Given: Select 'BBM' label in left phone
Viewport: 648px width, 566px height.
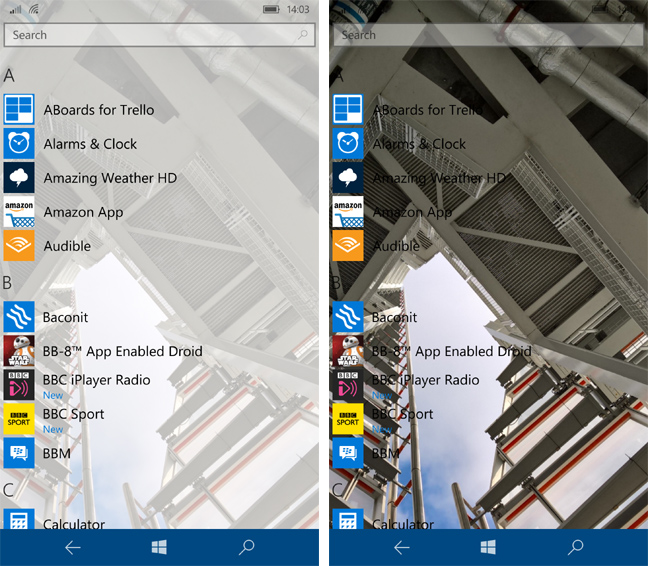Looking at the screenshot, I should tap(57, 454).
